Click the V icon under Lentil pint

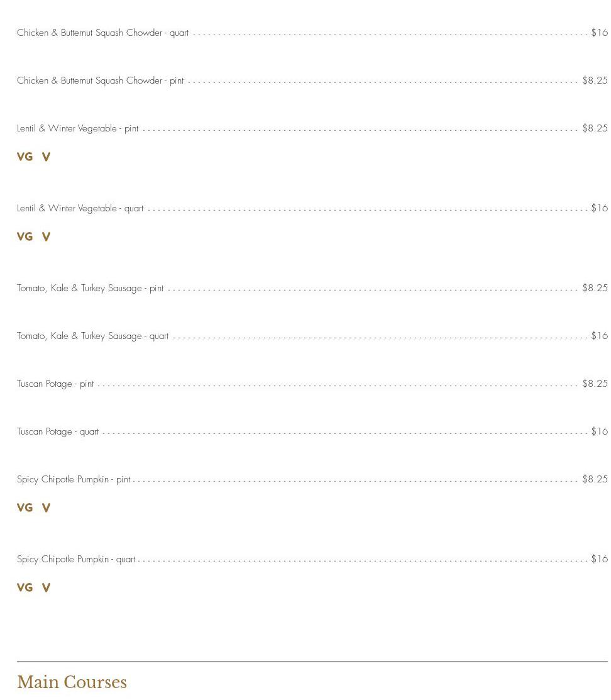point(46,157)
